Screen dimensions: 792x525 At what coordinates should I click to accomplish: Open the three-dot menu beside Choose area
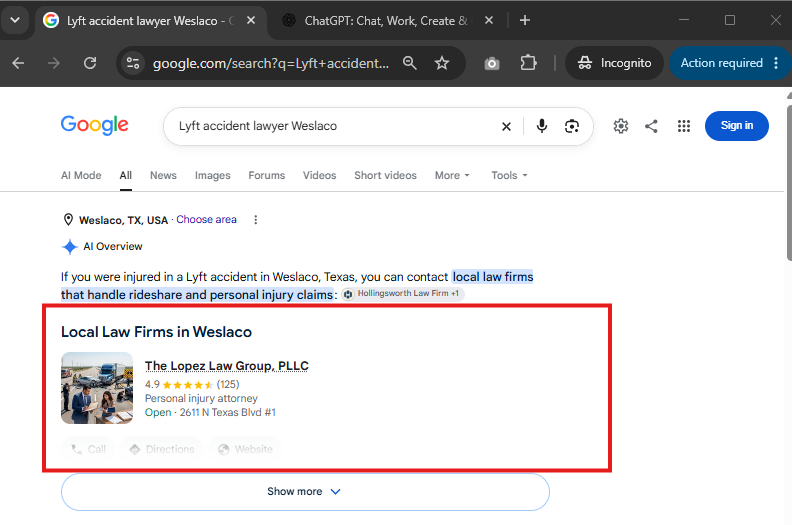point(256,220)
